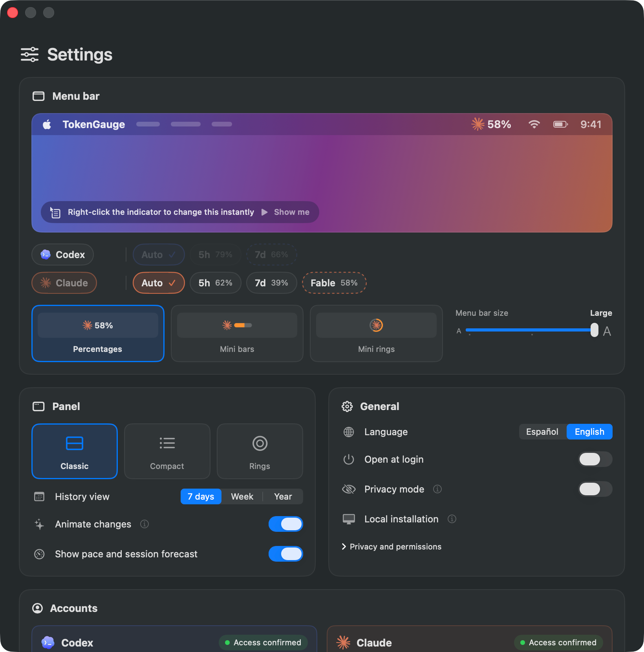Toggle the Codex provider pill in Menu bar
The image size is (644, 652).
coord(63,255)
